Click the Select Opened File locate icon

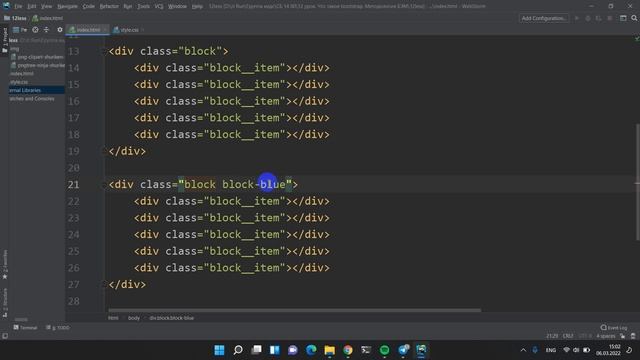(x=36, y=30)
